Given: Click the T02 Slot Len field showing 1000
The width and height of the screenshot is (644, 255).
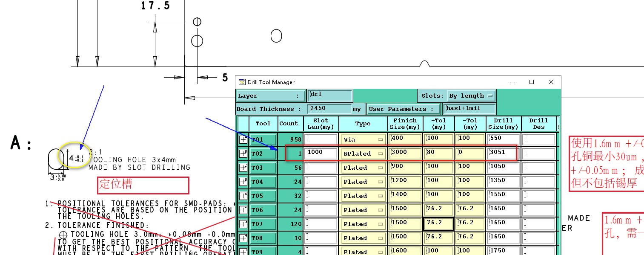Looking at the screenshot, I should (x=321, y=154).
